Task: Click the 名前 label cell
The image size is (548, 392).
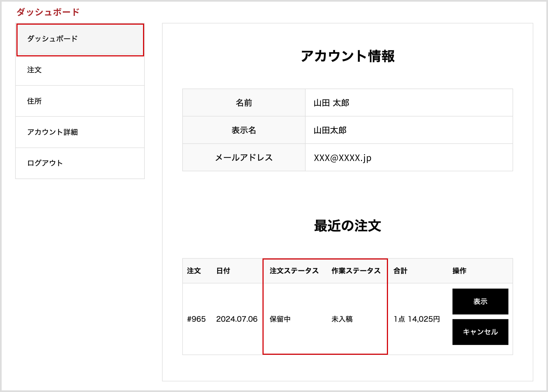Action: 244,103
